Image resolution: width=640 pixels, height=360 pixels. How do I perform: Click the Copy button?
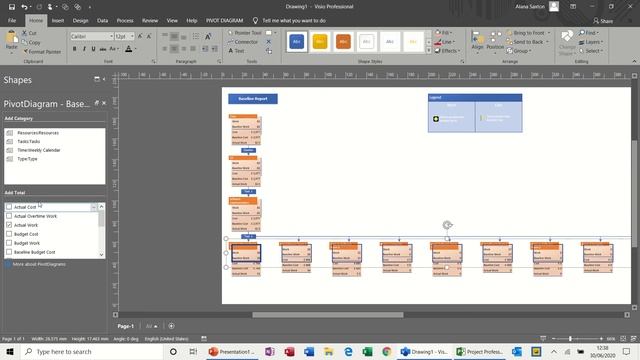(31, 42)
